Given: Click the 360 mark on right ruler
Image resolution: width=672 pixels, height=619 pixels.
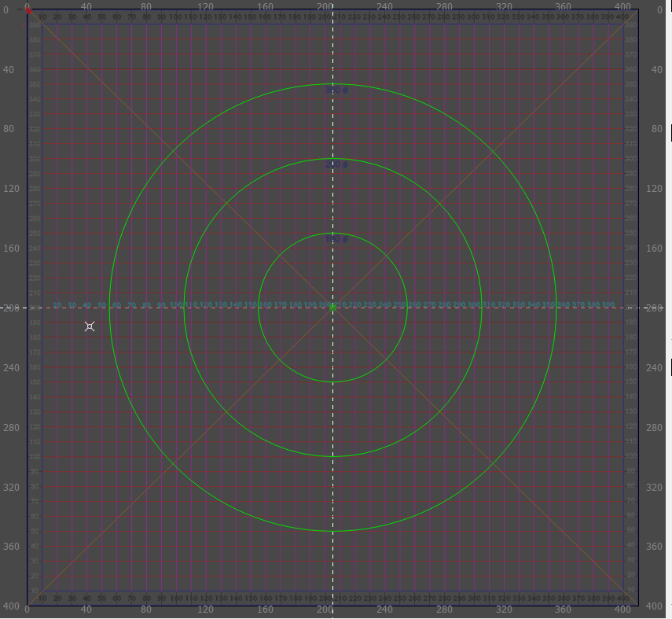Looking at the screenshot, I should [656, 547].
